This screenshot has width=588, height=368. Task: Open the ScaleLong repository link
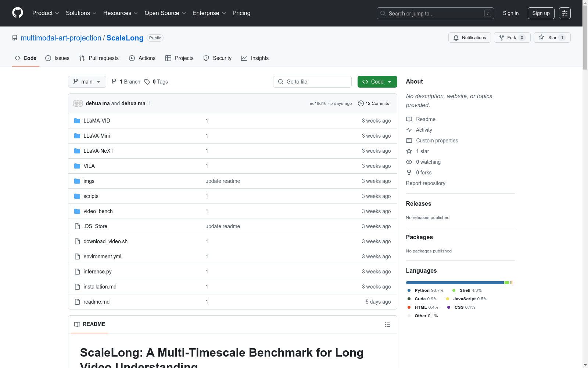(125, 38)
